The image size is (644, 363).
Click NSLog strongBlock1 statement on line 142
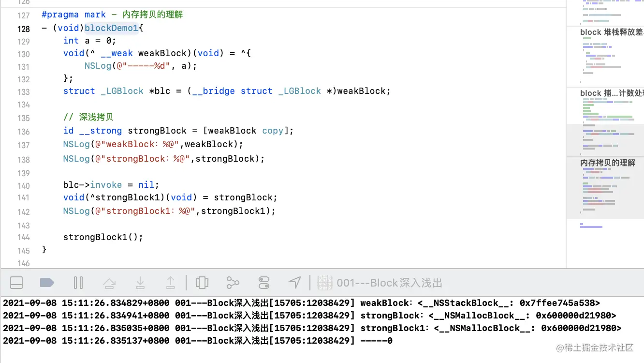tap(169, 211)
